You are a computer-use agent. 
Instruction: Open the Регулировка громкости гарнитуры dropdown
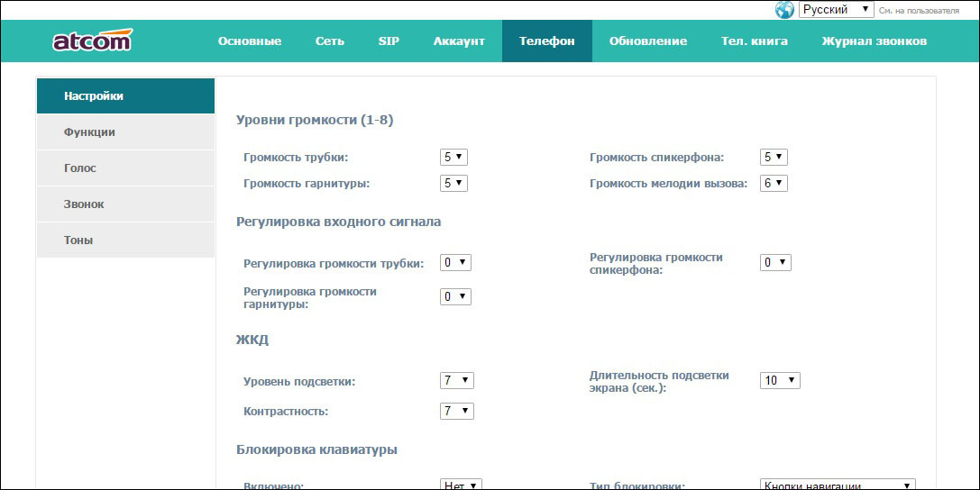[455, 297]
